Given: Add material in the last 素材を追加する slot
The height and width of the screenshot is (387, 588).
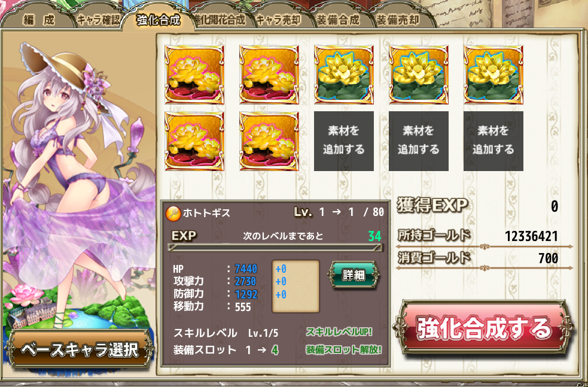Looking at the screenshot, I should pos(493,141).
